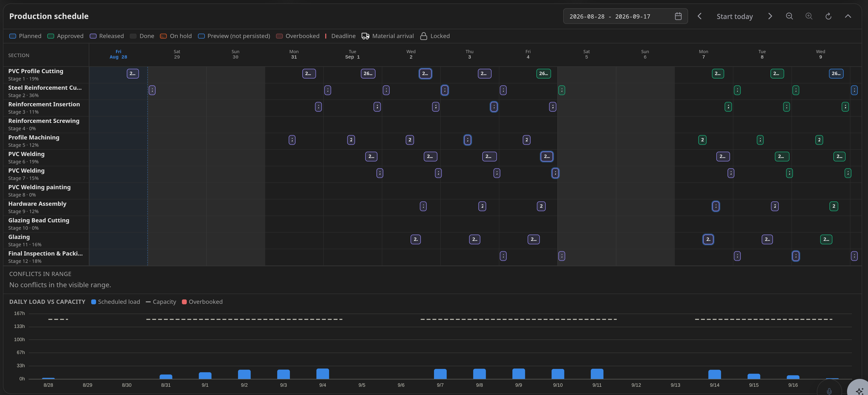Open PVC Profile Cutting task on Wed 9
868x395 pixels.
click(836, 73)
